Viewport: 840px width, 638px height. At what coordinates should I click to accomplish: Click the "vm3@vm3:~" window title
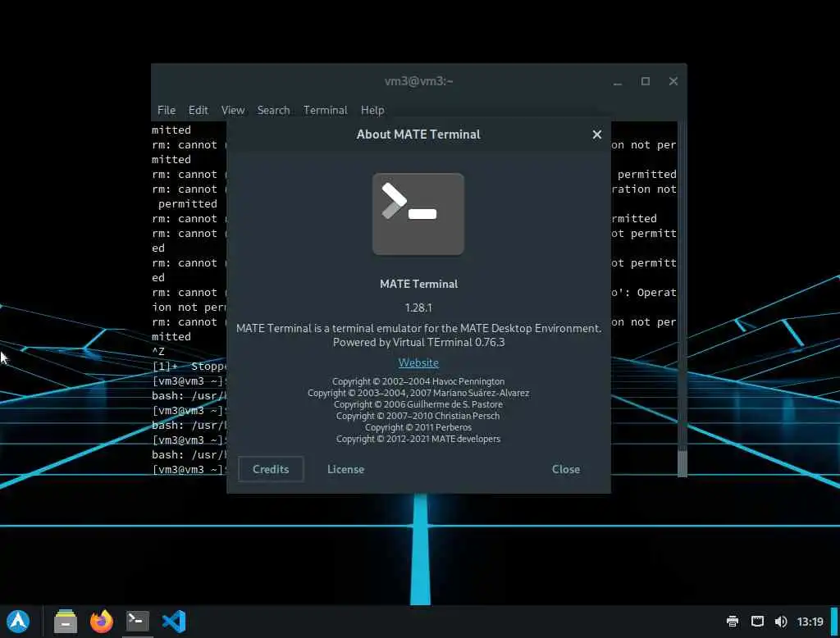pyautogui.click(x=418, y=81)
